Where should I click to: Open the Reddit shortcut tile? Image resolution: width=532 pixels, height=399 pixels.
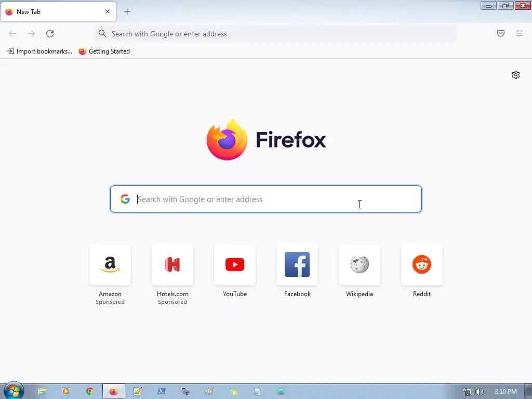tap(422, 264)
